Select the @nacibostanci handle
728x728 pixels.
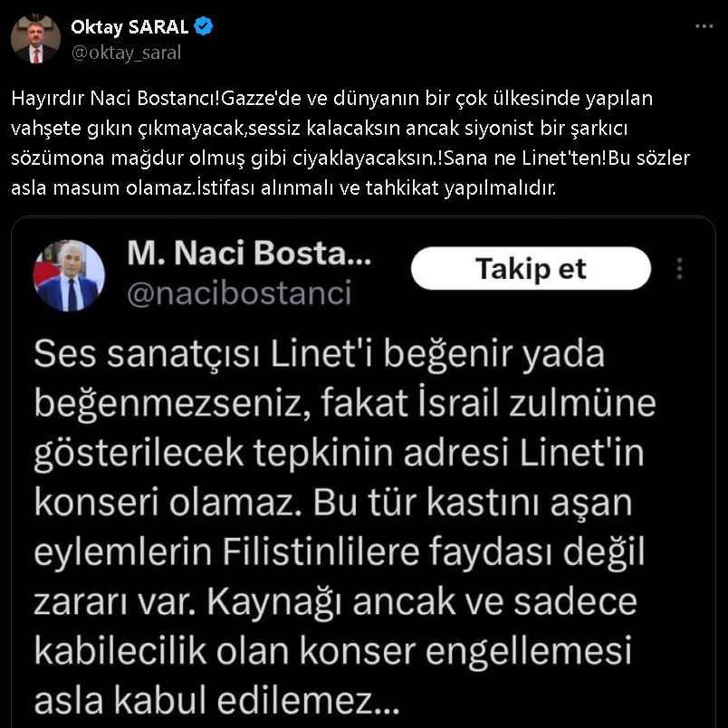point(239,292)
